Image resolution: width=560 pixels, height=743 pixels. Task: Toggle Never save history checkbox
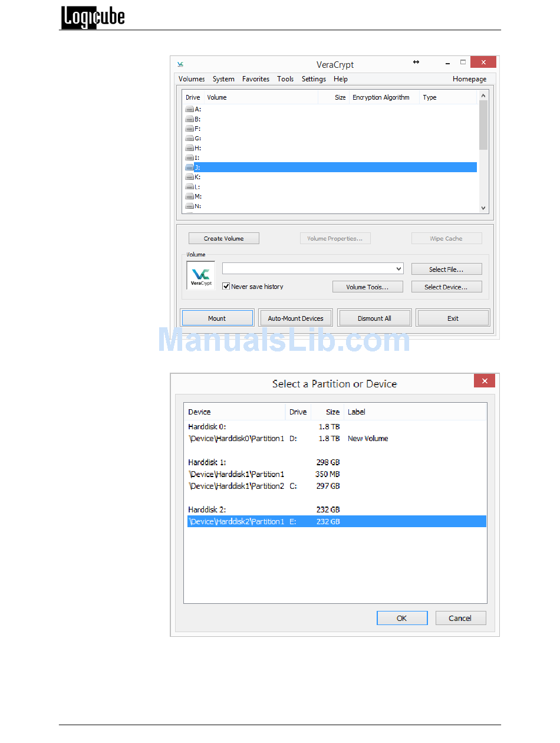coord(226,287)
